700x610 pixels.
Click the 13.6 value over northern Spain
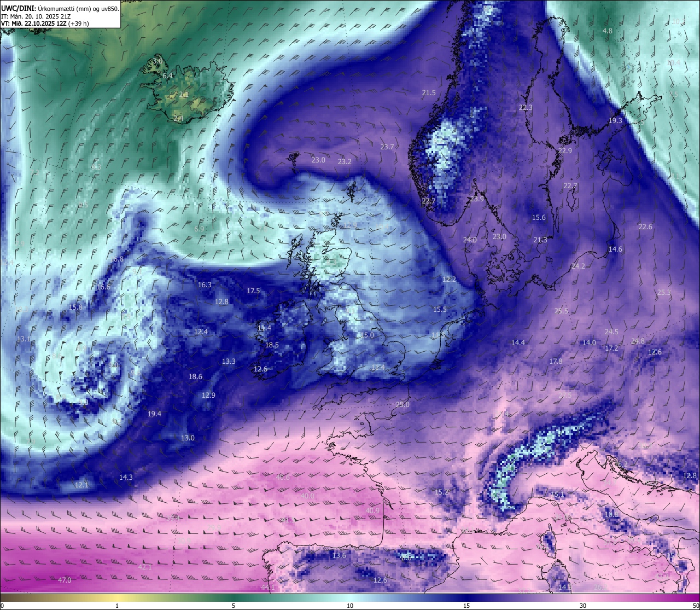[x=339, y=556]
